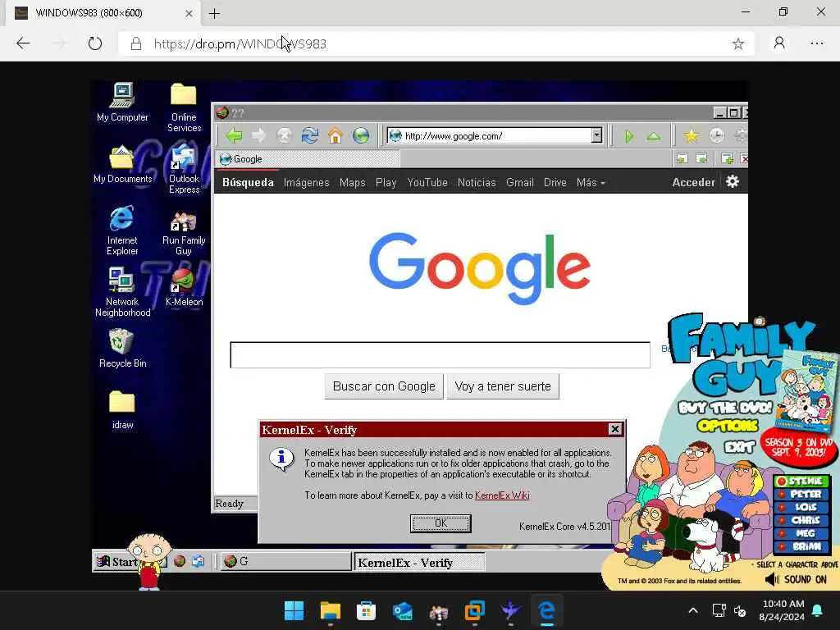Select the K-Meleon desktop shortcut
840x630 pixels.
(x=184, y=287)
